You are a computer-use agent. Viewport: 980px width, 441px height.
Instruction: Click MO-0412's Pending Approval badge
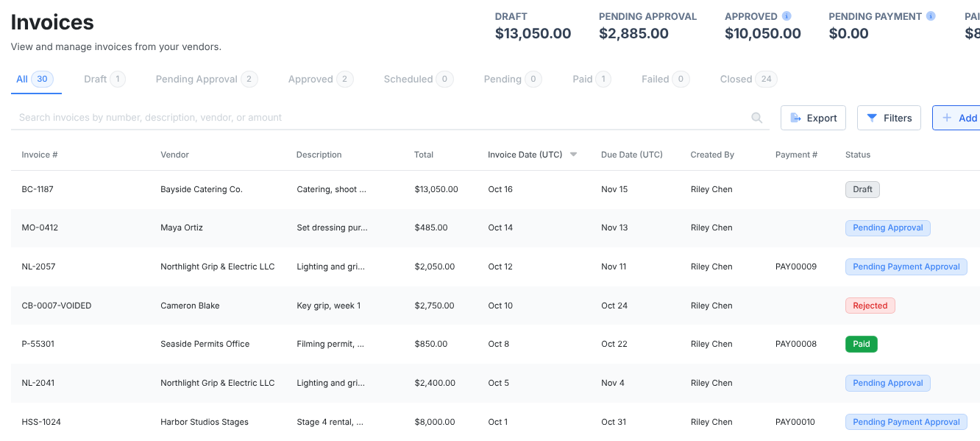click(x=888, y=227)
